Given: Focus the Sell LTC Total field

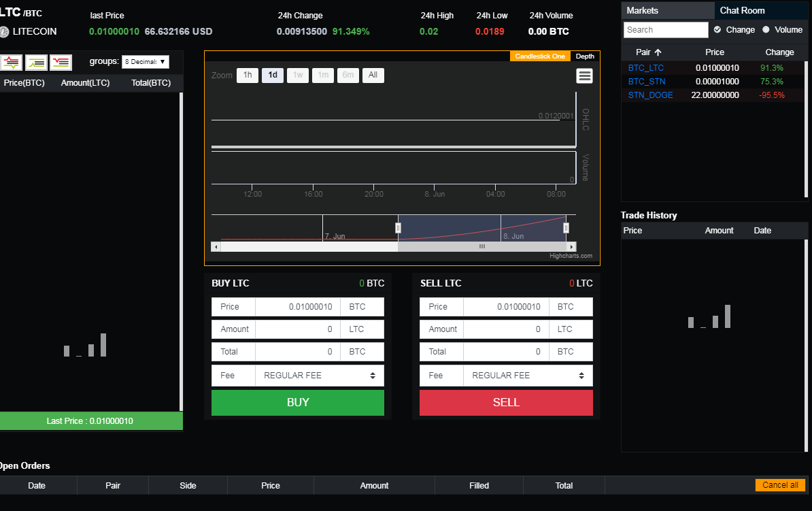Looking at the screenshot, I should click(x=506, y=351).
